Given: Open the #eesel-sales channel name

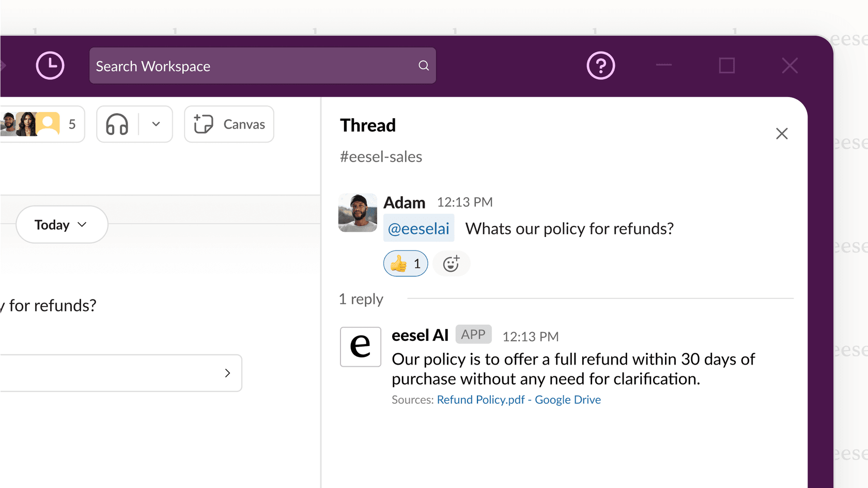Looking at the screenshot, I should pyautogui.click(x=381, y=156).
